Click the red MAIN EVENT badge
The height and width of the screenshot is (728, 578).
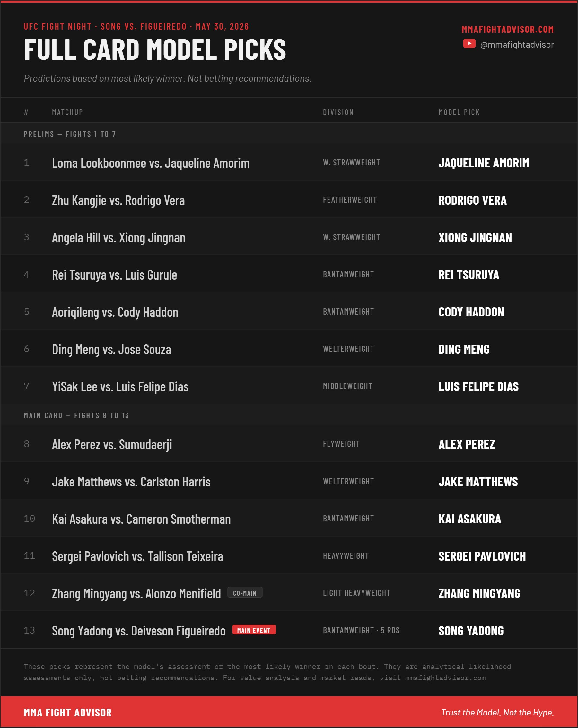pos(254,630)
